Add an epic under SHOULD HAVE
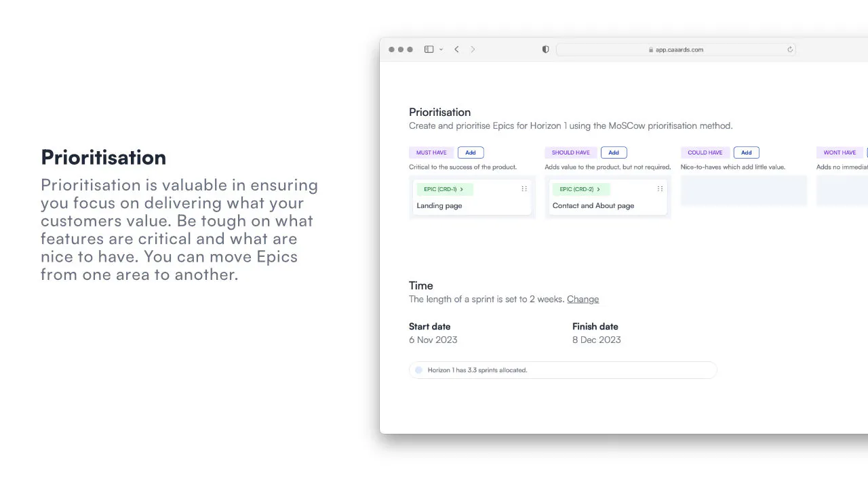The width and height of the screenshot is (868, 488). pos(614,152)
